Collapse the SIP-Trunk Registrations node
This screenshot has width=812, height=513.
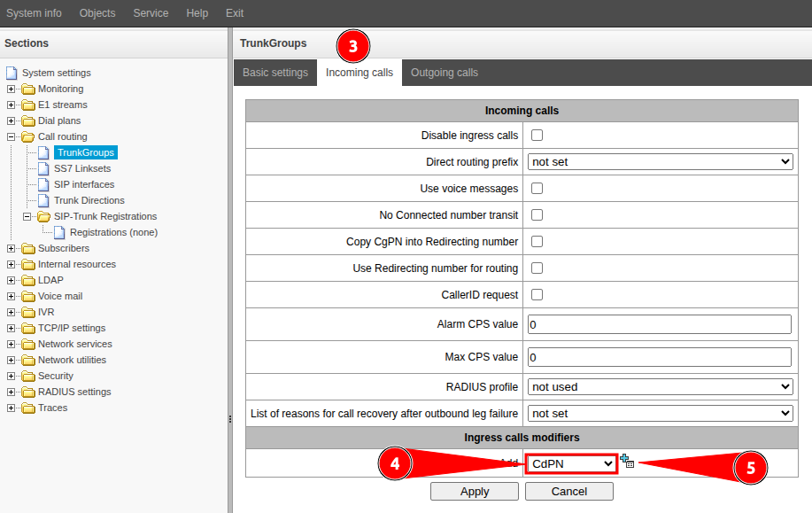tap(27, 216)
